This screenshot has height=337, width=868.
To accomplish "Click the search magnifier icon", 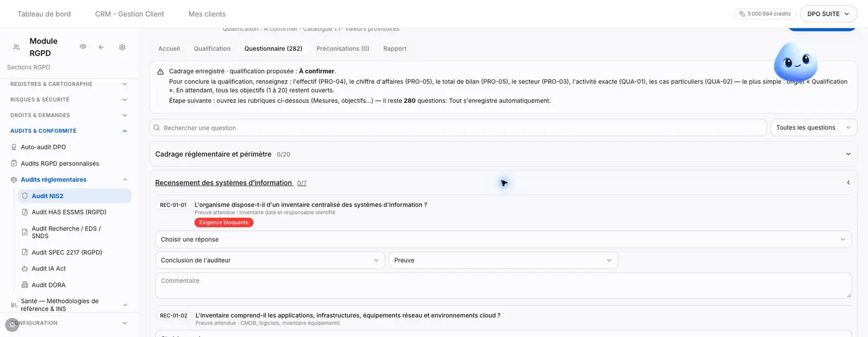I will coord(157,128).
